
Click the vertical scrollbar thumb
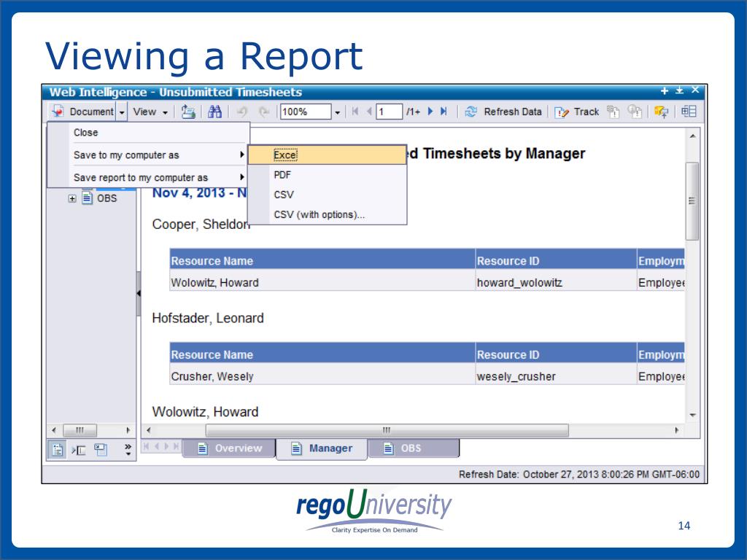click(x=692, y=201)
